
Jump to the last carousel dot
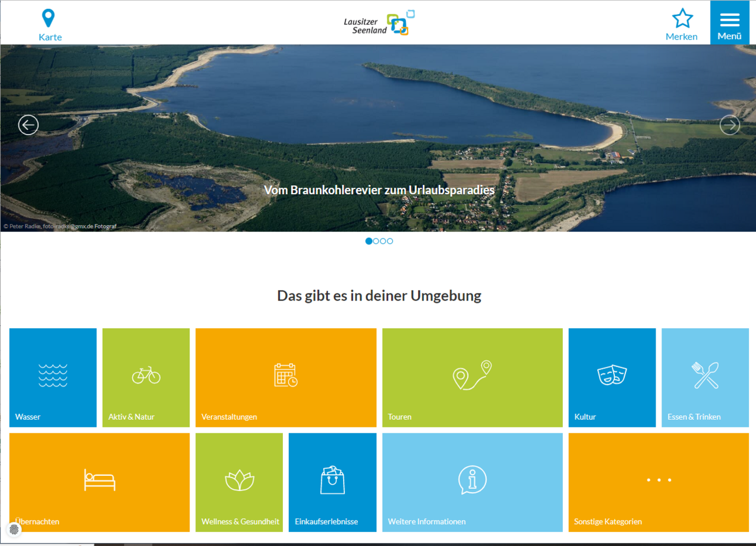point(390,241)
